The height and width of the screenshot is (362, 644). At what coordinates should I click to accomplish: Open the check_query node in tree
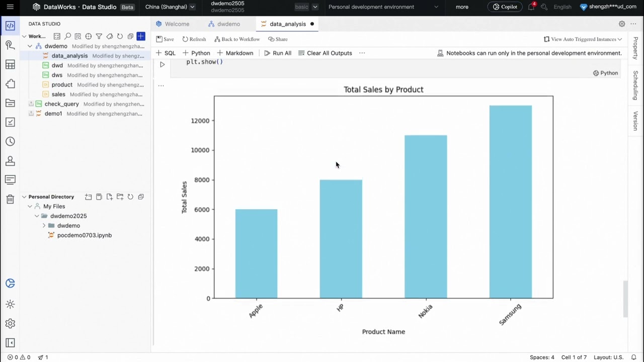61,104
